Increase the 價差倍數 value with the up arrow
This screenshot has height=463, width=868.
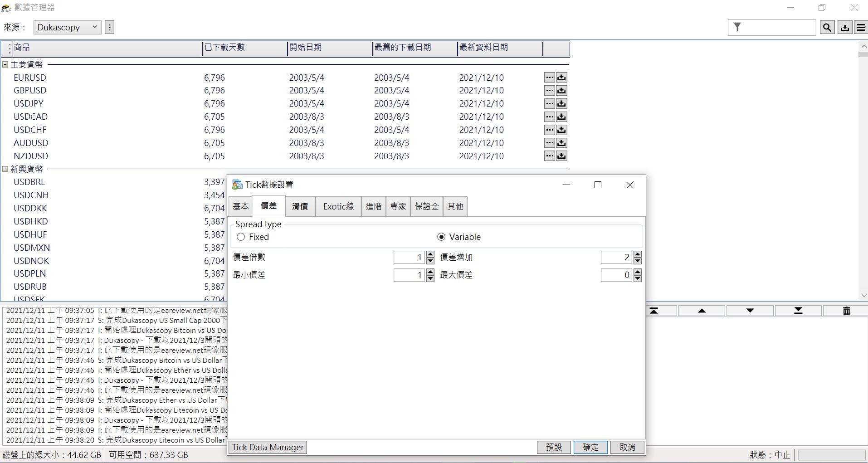coord(430,254)
